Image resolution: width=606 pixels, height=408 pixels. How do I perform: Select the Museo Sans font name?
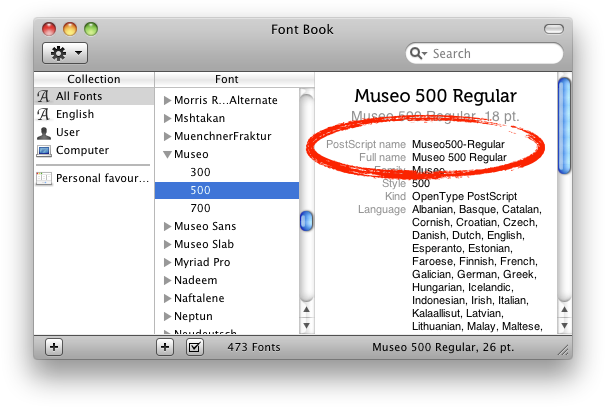pos(205,226)
